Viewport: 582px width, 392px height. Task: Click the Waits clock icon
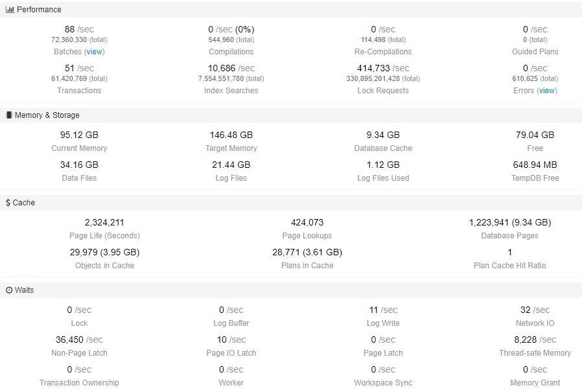tap(9, 290)
